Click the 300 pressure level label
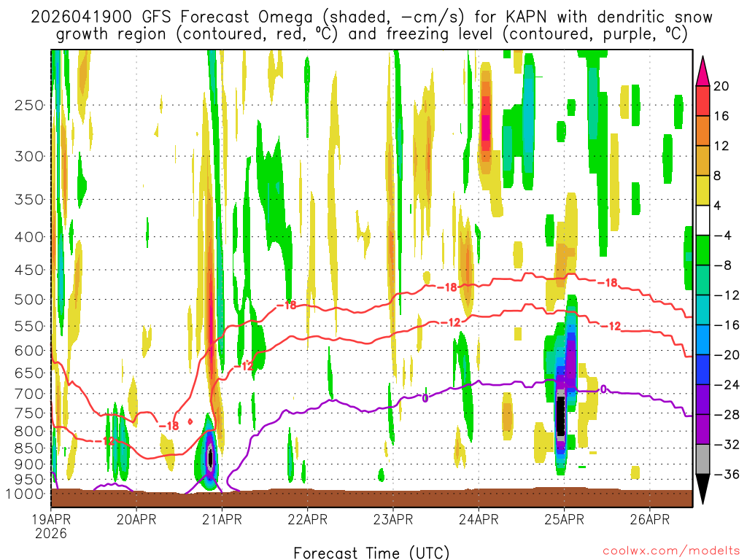 29,156
